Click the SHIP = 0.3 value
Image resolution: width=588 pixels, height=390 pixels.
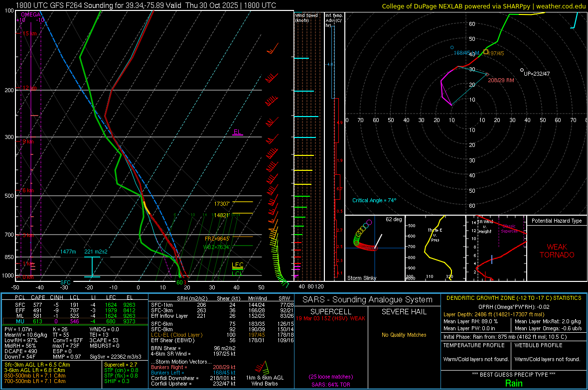117,381
